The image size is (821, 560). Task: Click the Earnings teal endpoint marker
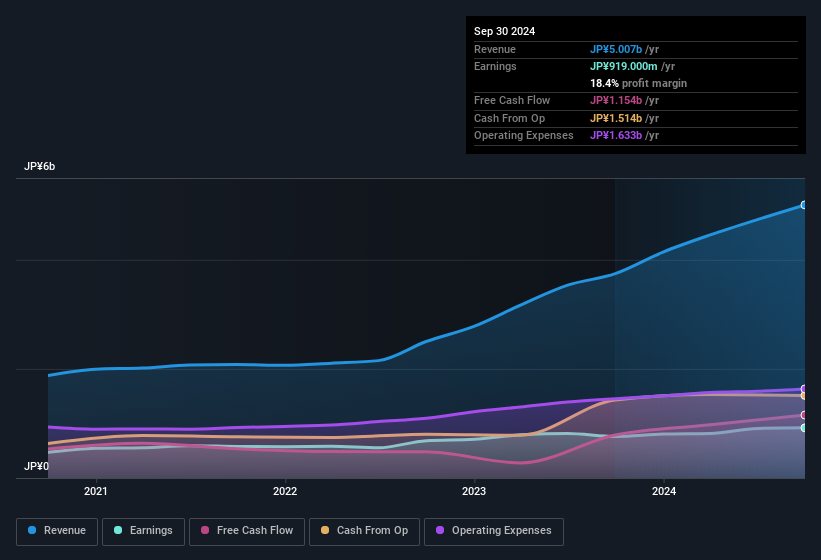(x=804, y=428)
